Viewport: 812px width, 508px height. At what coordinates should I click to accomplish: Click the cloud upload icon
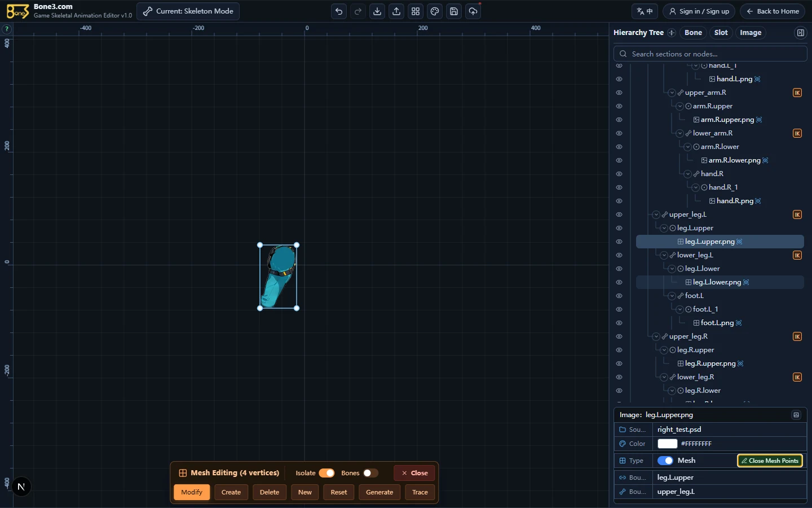[x=473, y=11]
